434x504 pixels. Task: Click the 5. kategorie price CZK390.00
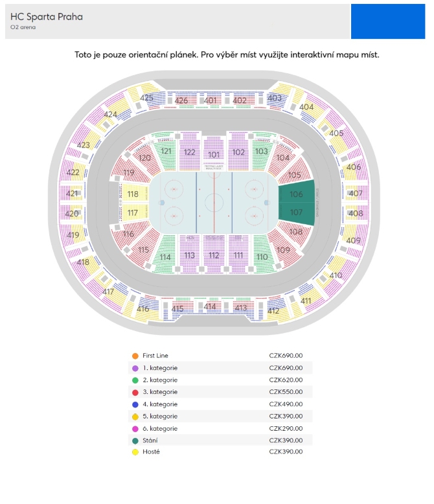[x=286, y=416]
